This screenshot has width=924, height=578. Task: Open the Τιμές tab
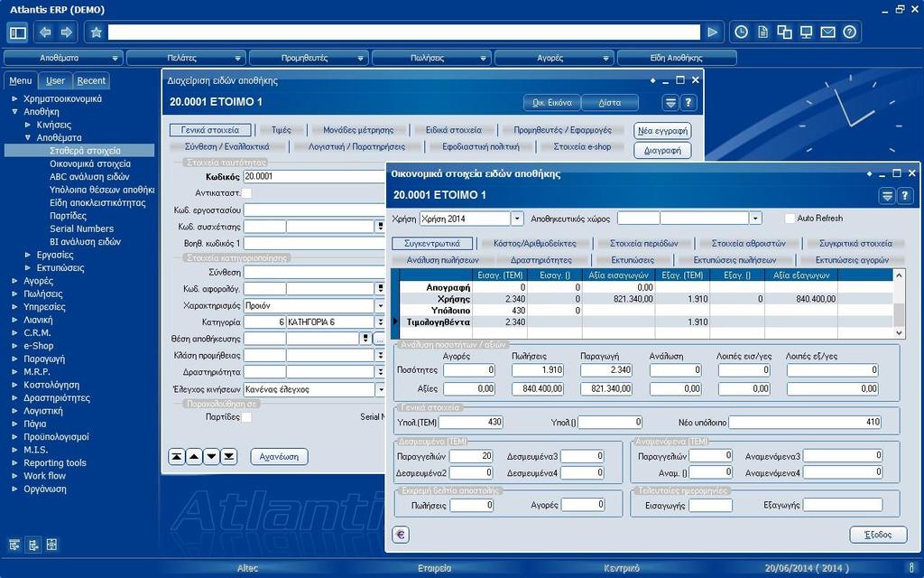pos(282,130)
